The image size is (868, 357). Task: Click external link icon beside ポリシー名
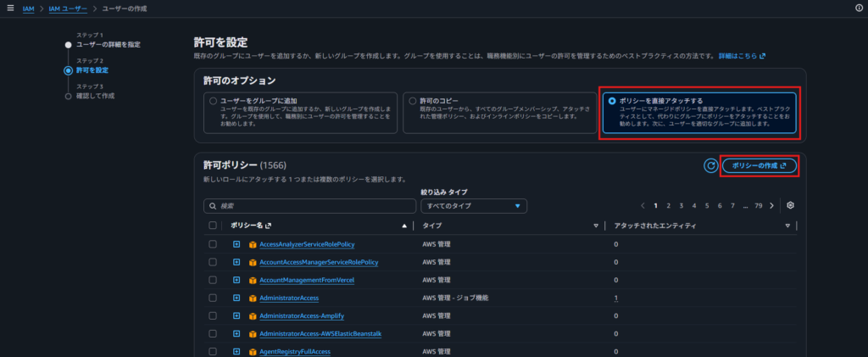[269, 226]
